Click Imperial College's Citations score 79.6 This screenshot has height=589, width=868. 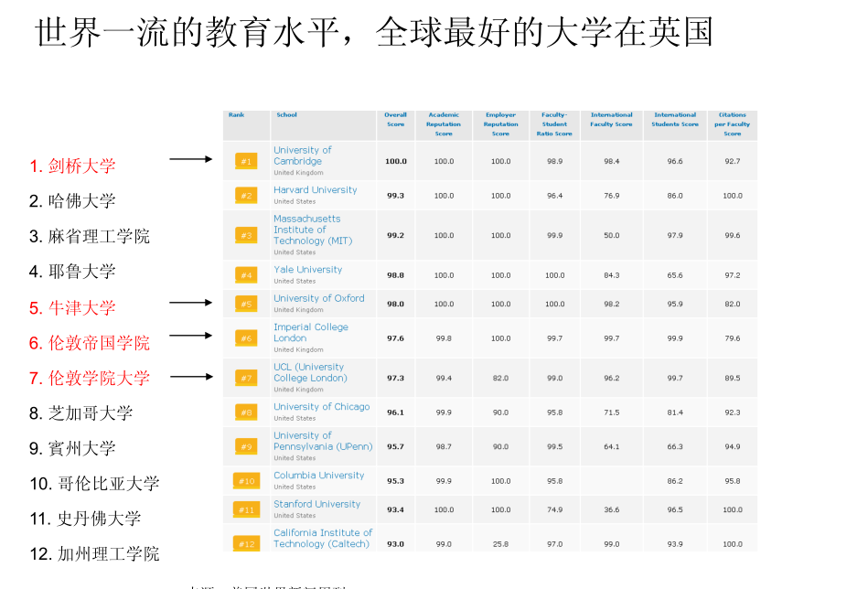point(733,338)
